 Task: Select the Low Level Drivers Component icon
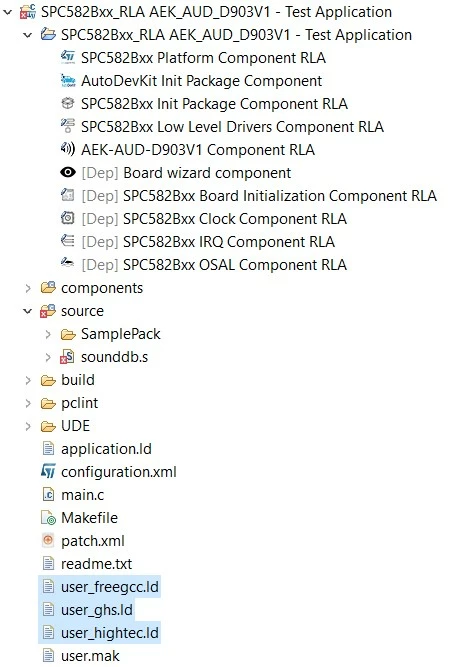tap(68, 126)
